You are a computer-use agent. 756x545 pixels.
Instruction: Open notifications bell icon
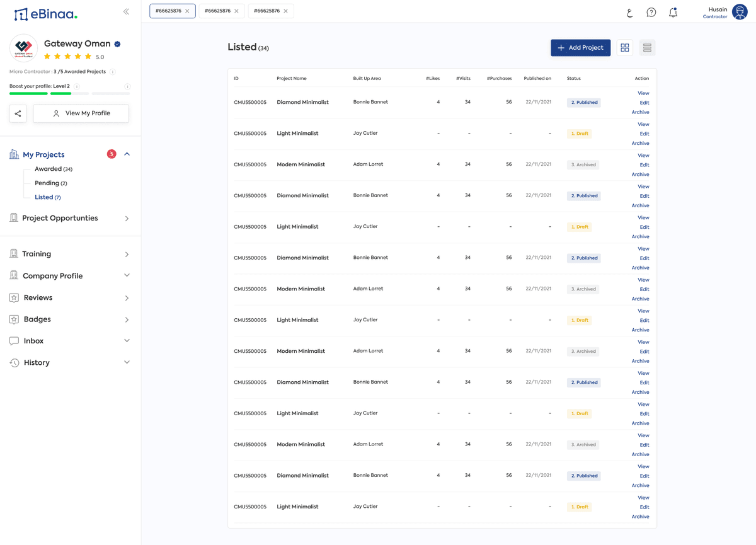[x=673, y=12]
